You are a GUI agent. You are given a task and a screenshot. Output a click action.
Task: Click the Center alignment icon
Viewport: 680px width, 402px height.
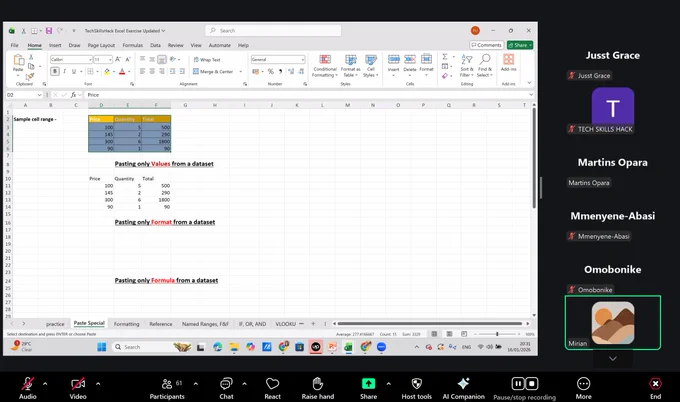click(x=152, y=72)
